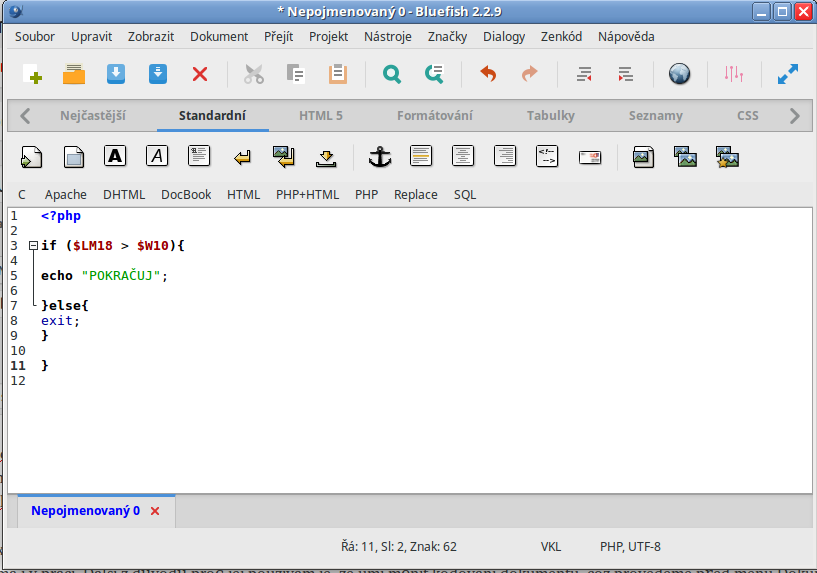
Task: Insert a break-clear icon with picture
Action: 283,156
